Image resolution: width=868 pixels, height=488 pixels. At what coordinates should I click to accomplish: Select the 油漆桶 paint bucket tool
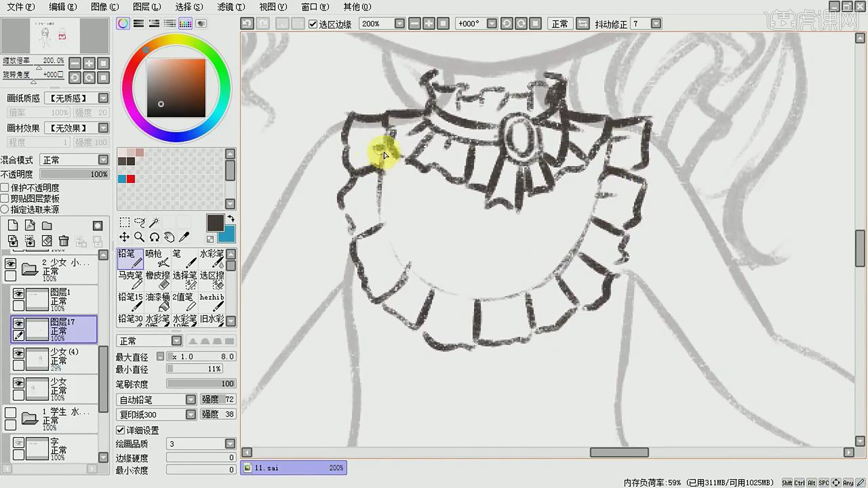[x=157, y=302]
